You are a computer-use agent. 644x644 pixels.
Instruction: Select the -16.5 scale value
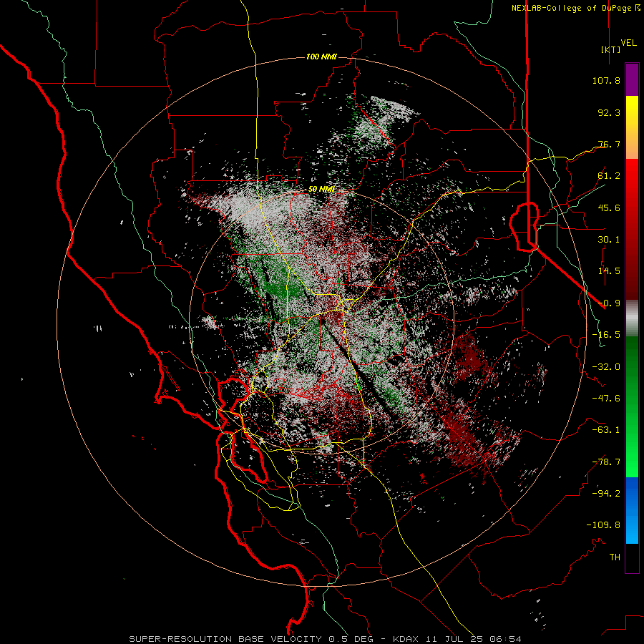point(606,335)
